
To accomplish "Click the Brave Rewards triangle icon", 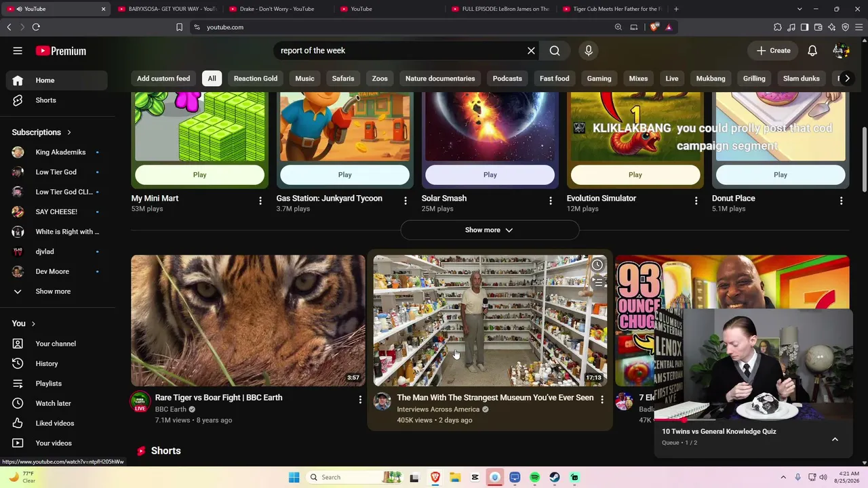I will click(x=669, y=27).
